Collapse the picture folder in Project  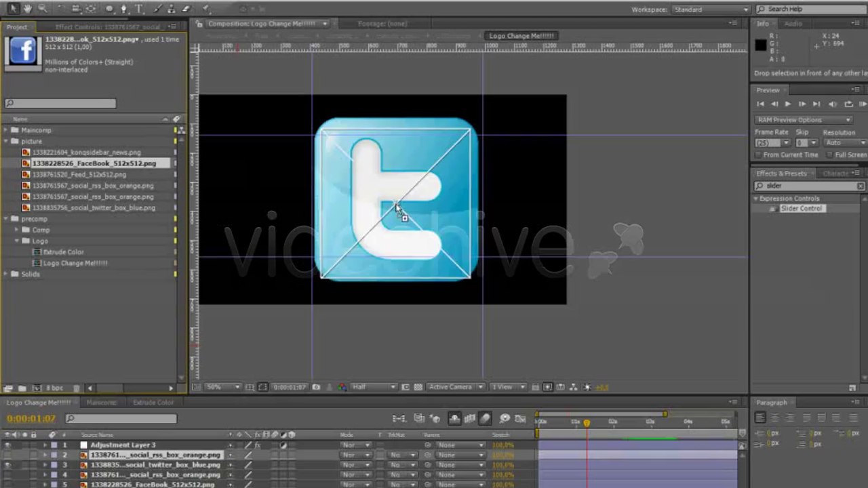point(6,141)
